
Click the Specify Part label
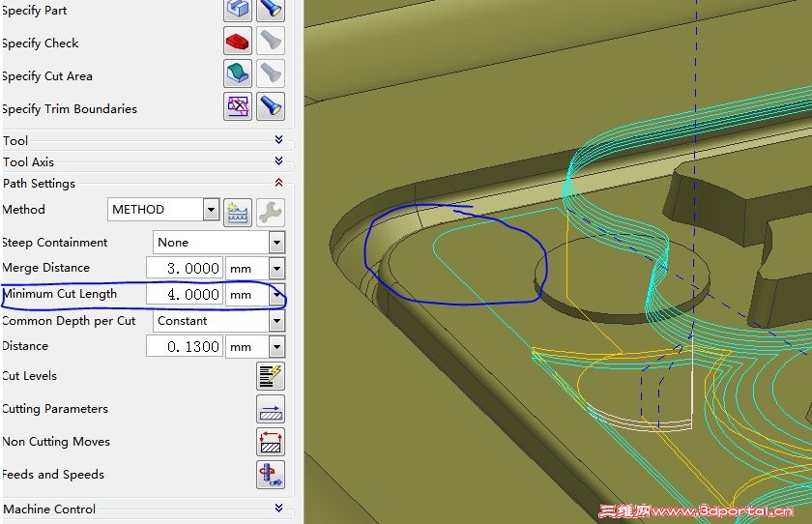pyautogui.click(x=34, y=11)
